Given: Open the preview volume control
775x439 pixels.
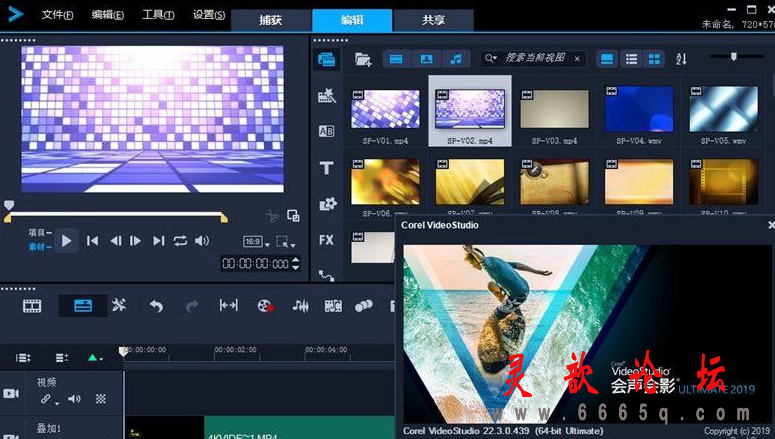Looking at the screenshot, I should click(x=202, y=241).
